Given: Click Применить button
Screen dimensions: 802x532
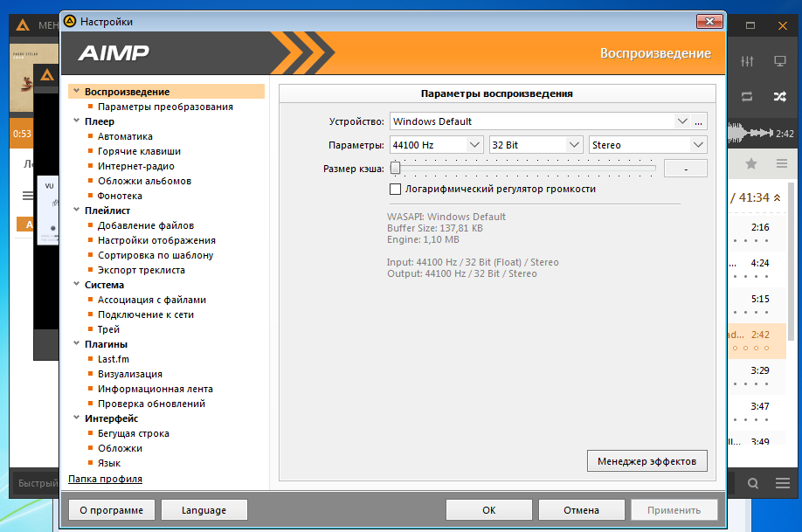Looking at the screenshot, I should point(674,510).
